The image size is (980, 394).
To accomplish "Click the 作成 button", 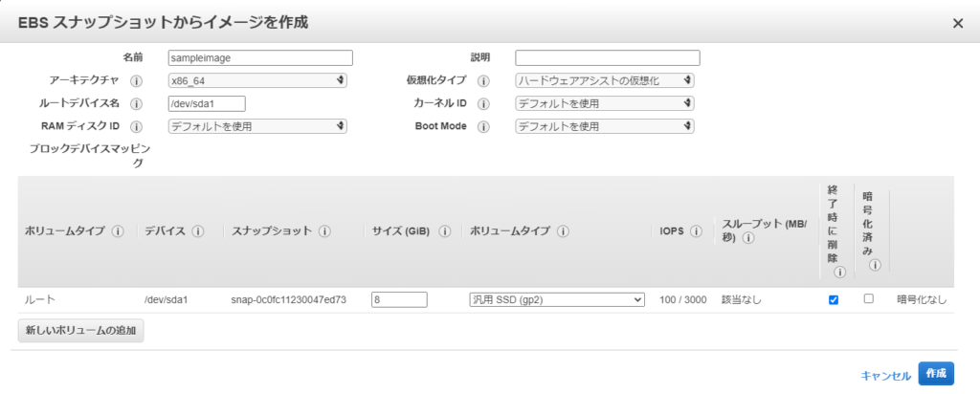I will click(936, 373).
